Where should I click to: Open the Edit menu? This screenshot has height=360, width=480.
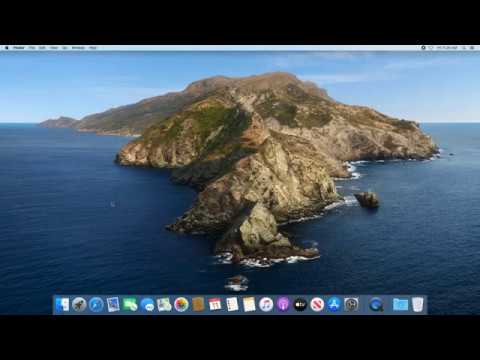point(42,48)
